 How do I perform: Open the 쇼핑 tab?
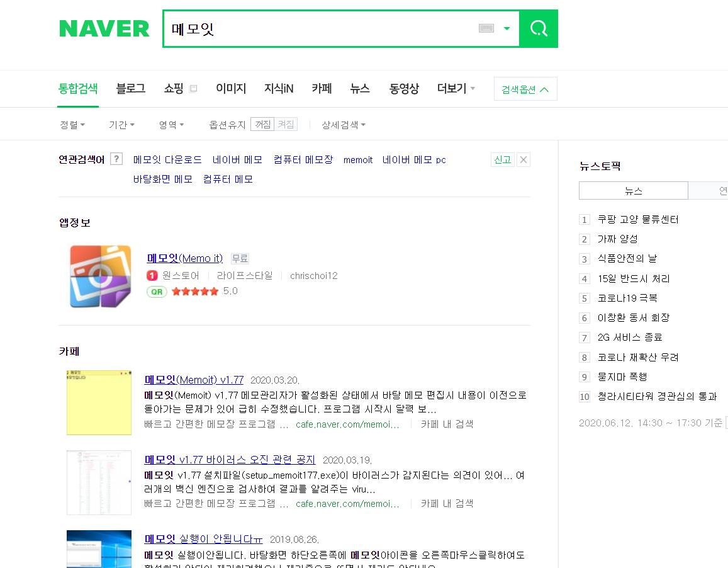(x=174, y=89)
